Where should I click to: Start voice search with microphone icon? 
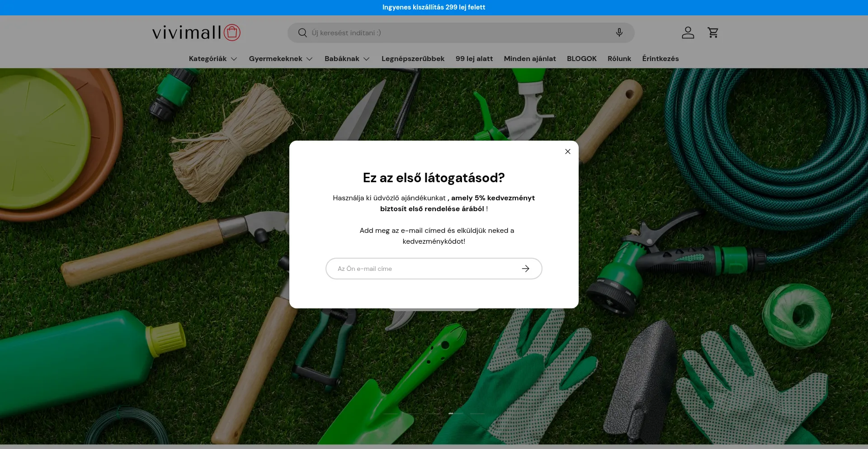pos(619,33)
